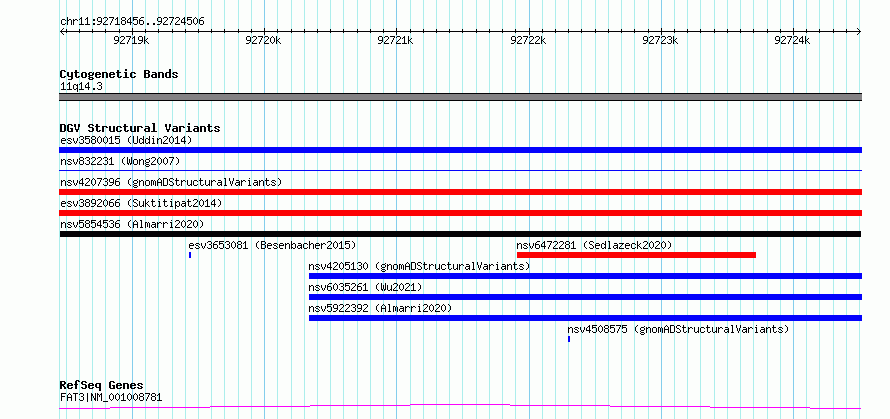The height and width of the screenshot is (419, 890).
Task: Click the nsv6472281 (Sedlazeck2020) red bar
Action: pyautogui.click(x=636, y=255)
